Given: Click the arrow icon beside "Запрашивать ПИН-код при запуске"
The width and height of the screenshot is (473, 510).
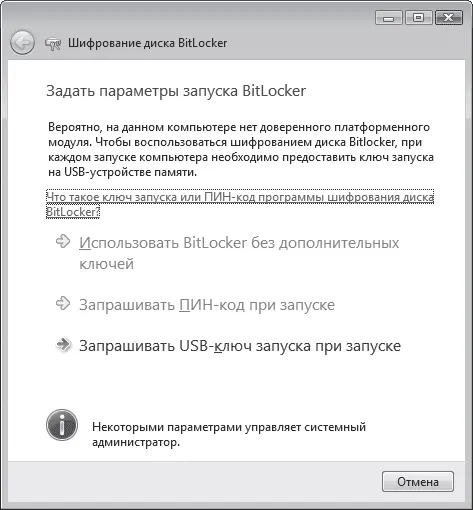Looking at the screenshot, I should click(63, 303).
